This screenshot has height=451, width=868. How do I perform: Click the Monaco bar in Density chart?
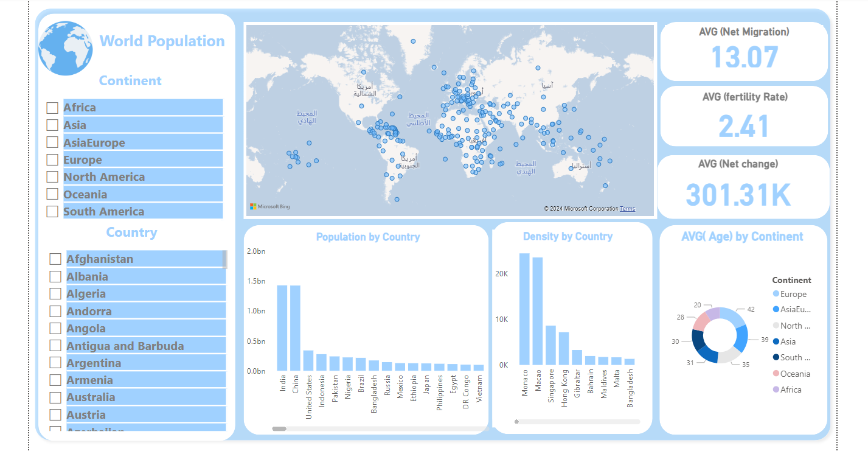(x=524, y=309)
